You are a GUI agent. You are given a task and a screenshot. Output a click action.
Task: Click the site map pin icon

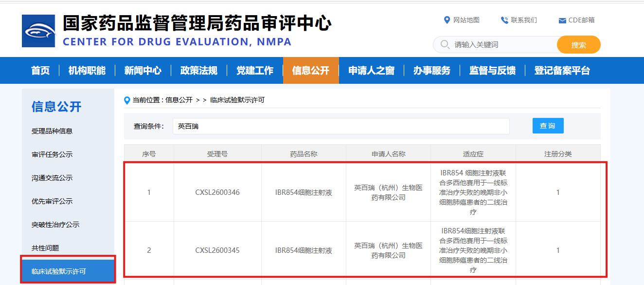447,20
